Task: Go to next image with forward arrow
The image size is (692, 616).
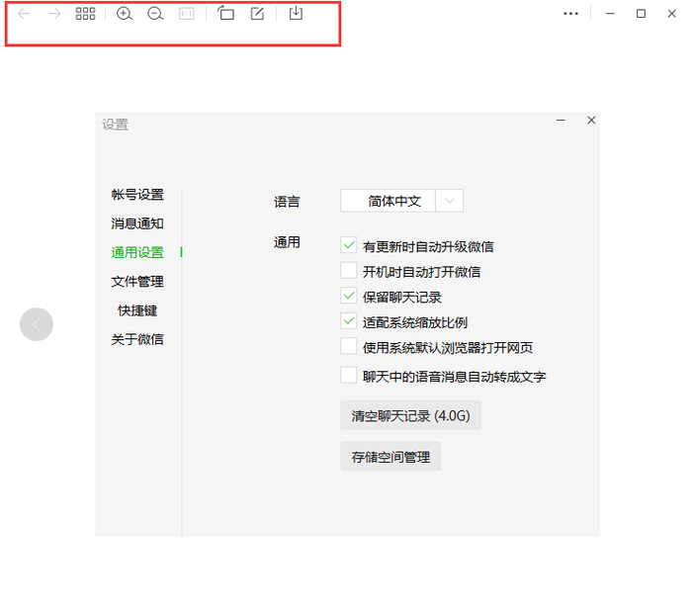Action: pos(54,14)
